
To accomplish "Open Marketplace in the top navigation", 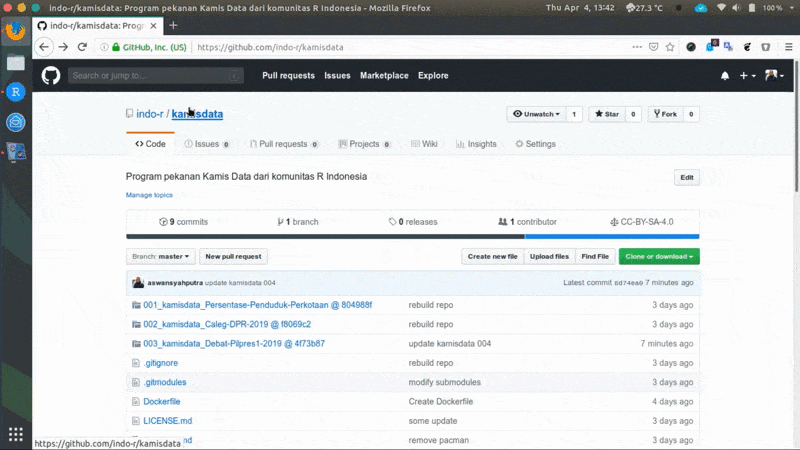I will [x=384, y=76].
